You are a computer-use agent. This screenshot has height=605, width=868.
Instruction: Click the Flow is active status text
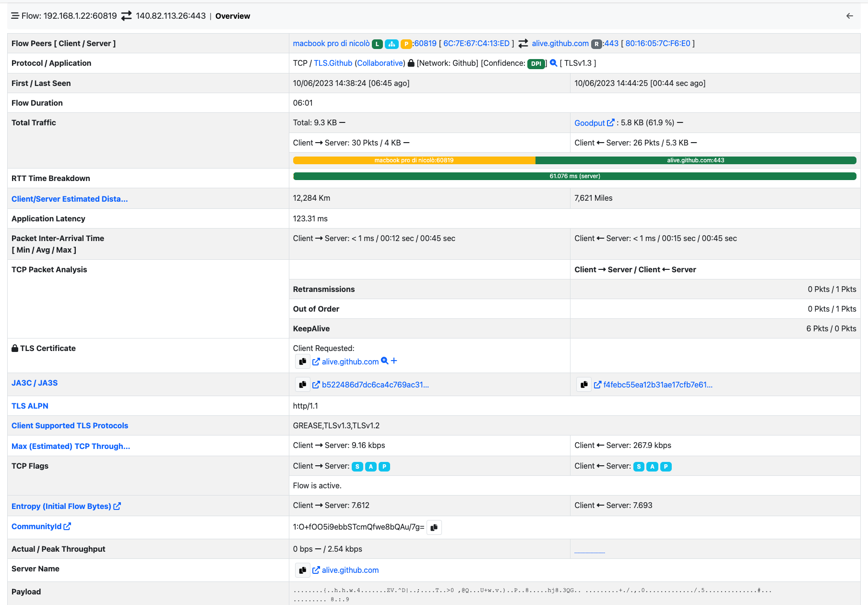pyautogui.click(x=317, y=485)
